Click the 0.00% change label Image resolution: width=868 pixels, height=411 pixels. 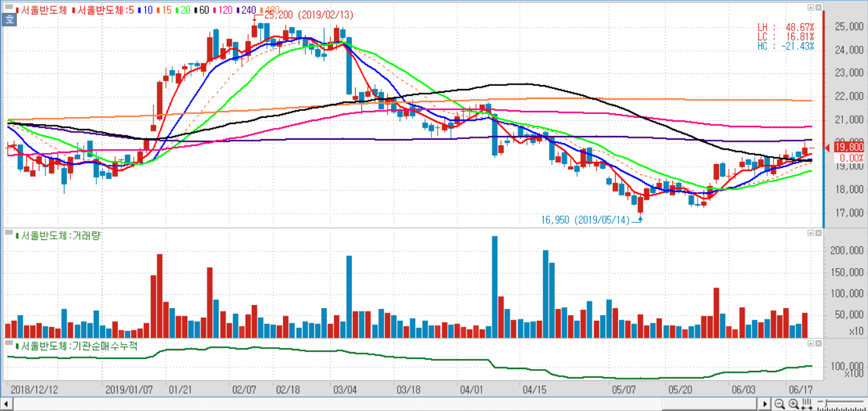[852, 158]
